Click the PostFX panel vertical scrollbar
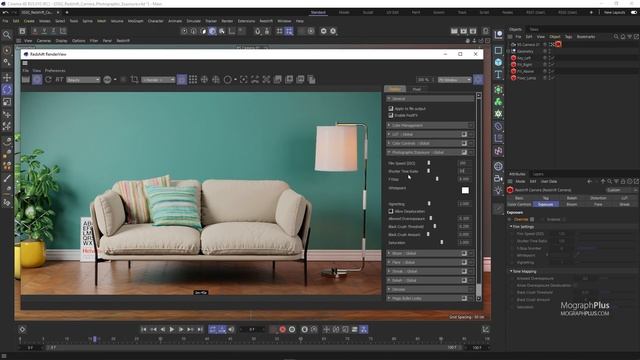640x360 pixels. point(479,197)
